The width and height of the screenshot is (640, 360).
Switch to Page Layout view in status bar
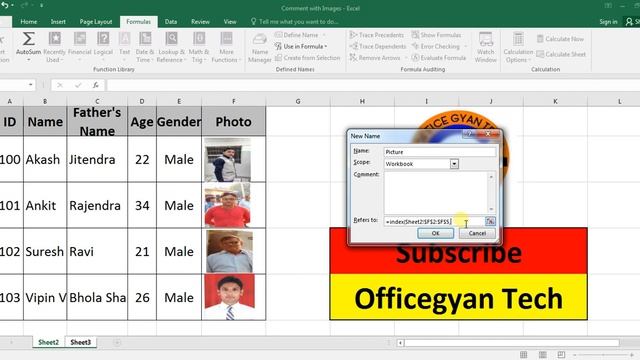click(x=542, y=355)
